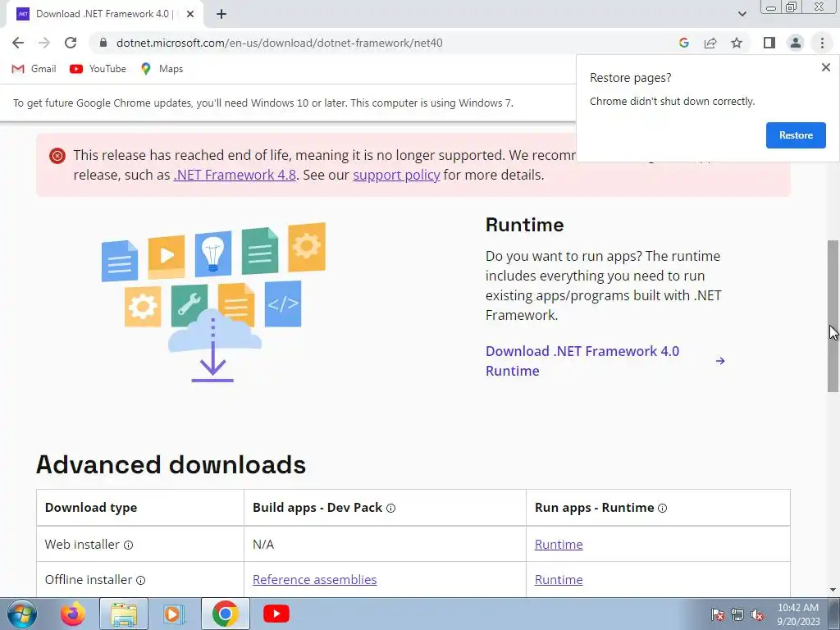The height and width of the screenshot is (630, 840).
Task: Bookmark this page with the star
Action: pyautogui.click(x=737, y=43)
